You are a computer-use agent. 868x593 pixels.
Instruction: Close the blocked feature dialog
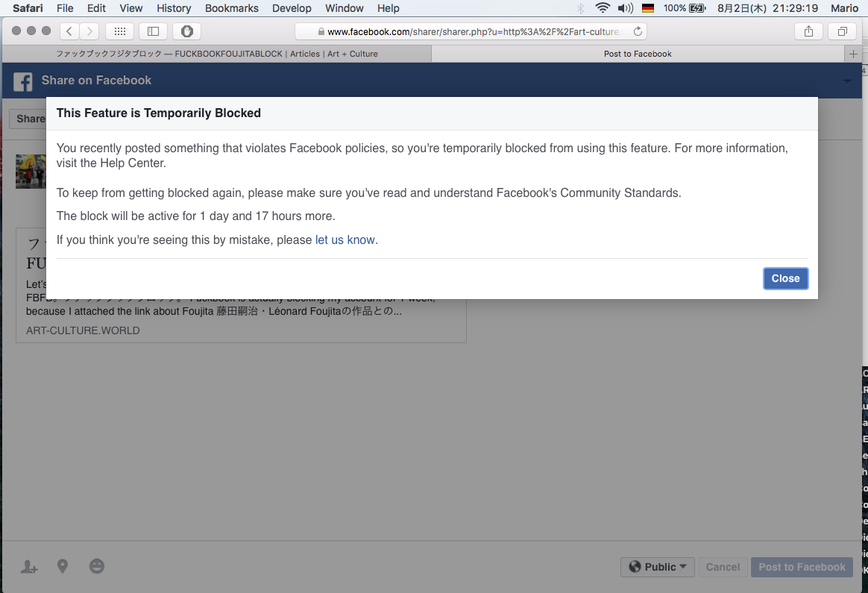785,278
